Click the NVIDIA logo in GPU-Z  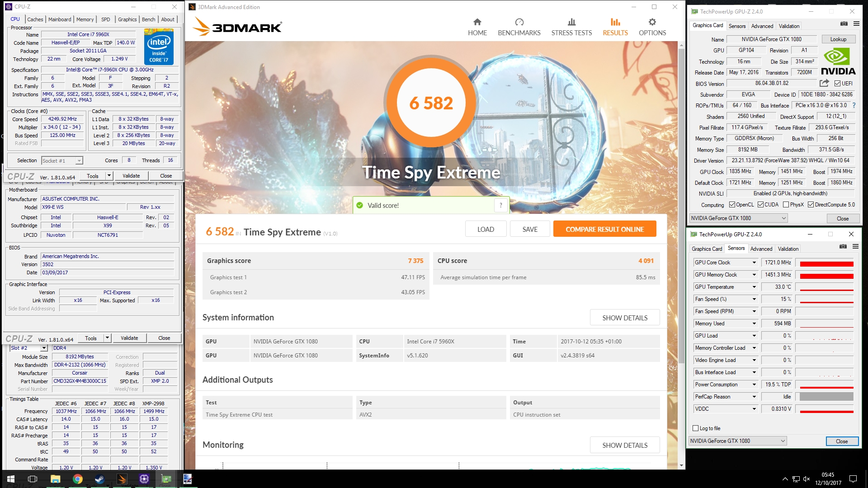pyautogui.click(x=838, y=62)
